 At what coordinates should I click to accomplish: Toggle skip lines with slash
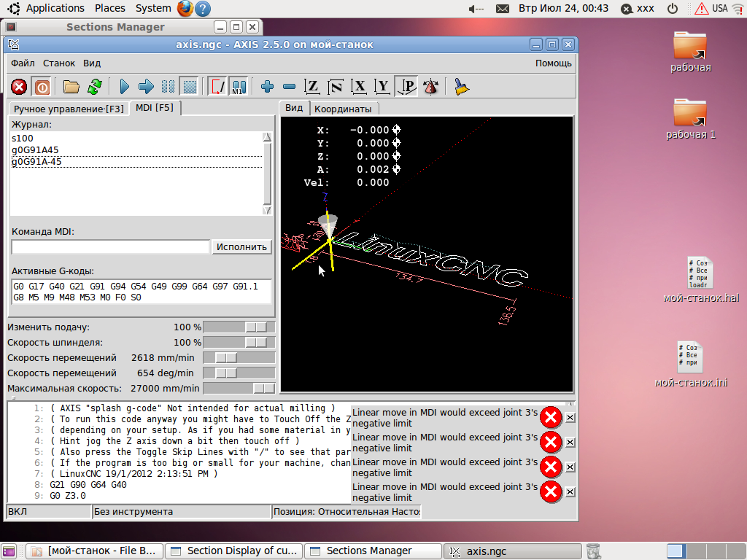tap(217, 87)
